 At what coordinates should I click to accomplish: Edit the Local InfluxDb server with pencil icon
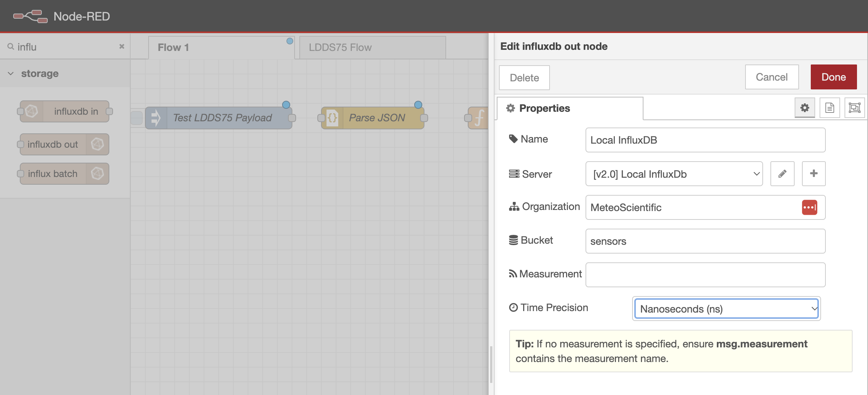782,174
